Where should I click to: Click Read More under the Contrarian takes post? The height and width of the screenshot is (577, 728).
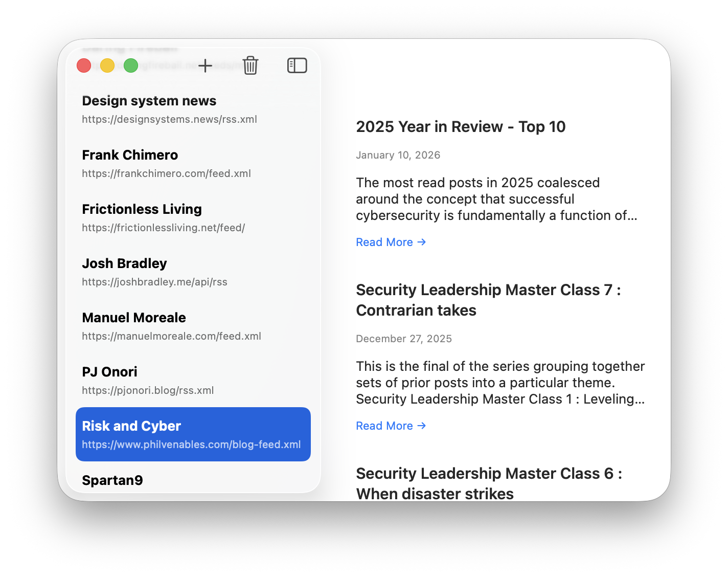click(x=391, y=426)
